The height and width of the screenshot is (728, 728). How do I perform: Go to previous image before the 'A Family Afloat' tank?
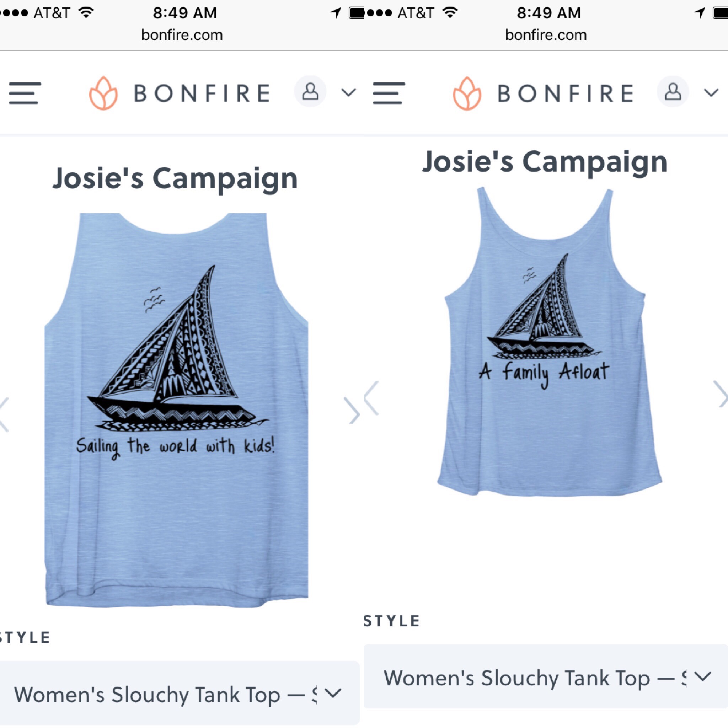pos(371,398)
